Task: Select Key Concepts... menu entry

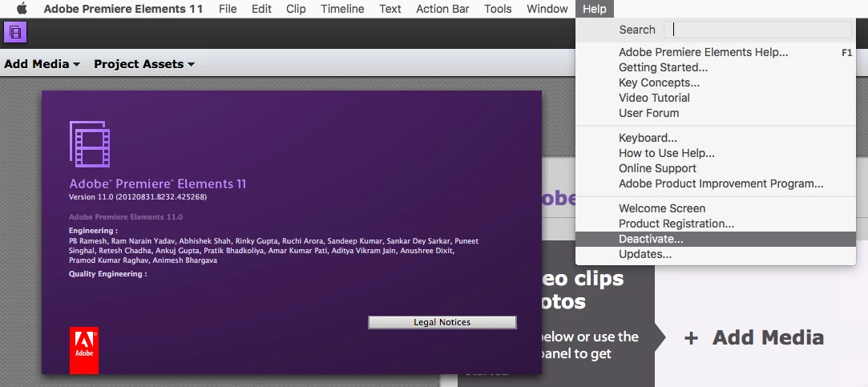Action: [x=716, y=83]
